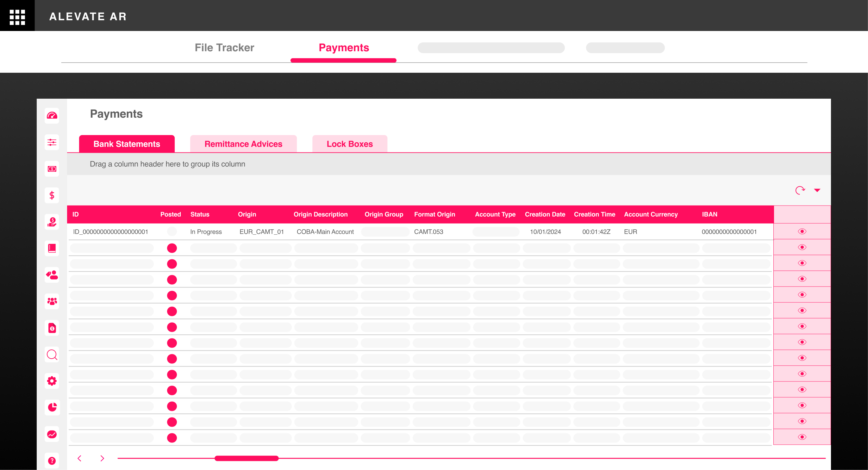868x470 pixels.
Task: Switch to the File Tracker tab
Action: click(224, 47)
